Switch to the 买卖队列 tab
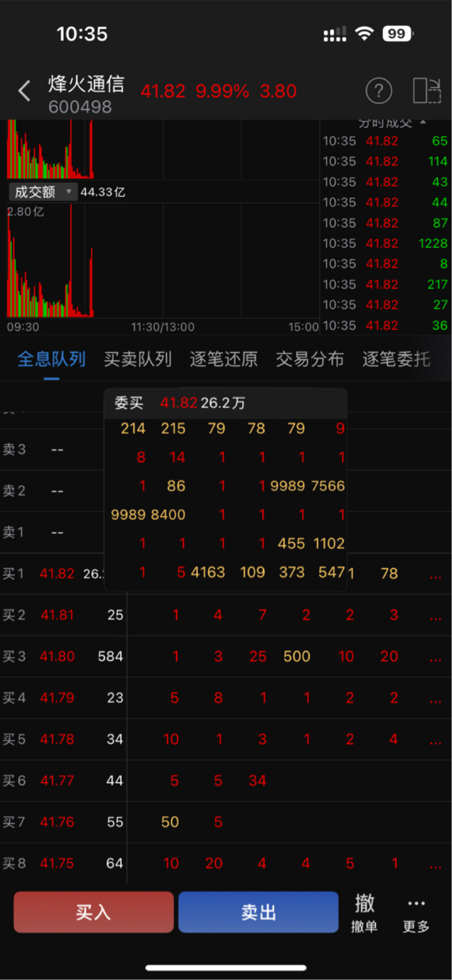This screenshot has height=980, width=452. (x=138, y=359)
